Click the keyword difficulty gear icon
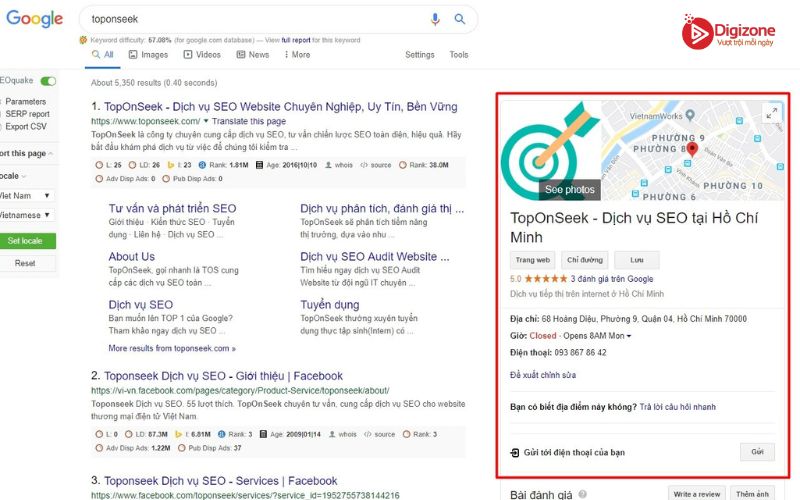800x500 pixels. pyautogui.click(x=84, y=40)
